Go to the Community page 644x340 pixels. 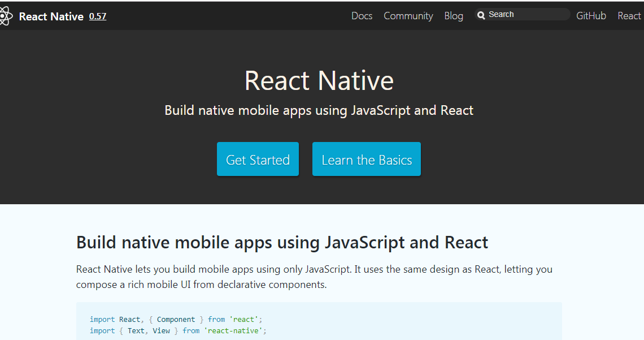408,16
